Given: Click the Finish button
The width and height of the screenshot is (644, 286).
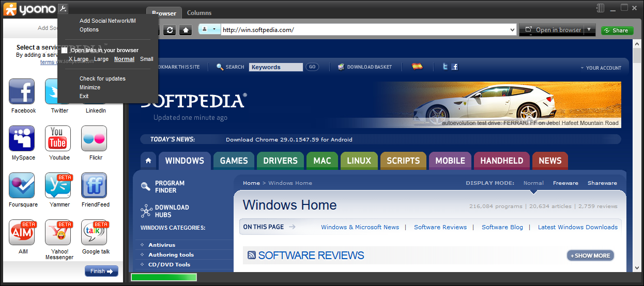Looking at the screenshot, I should (101, 271).
